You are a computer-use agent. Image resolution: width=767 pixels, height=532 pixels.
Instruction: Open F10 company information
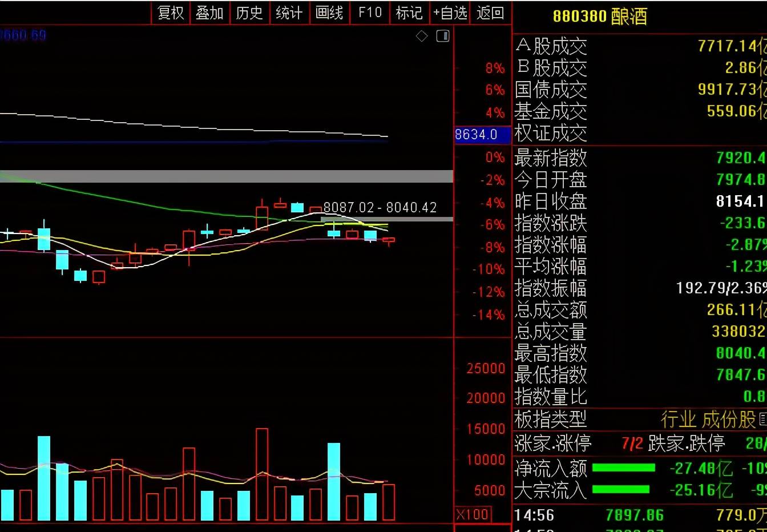pos(370,13)
